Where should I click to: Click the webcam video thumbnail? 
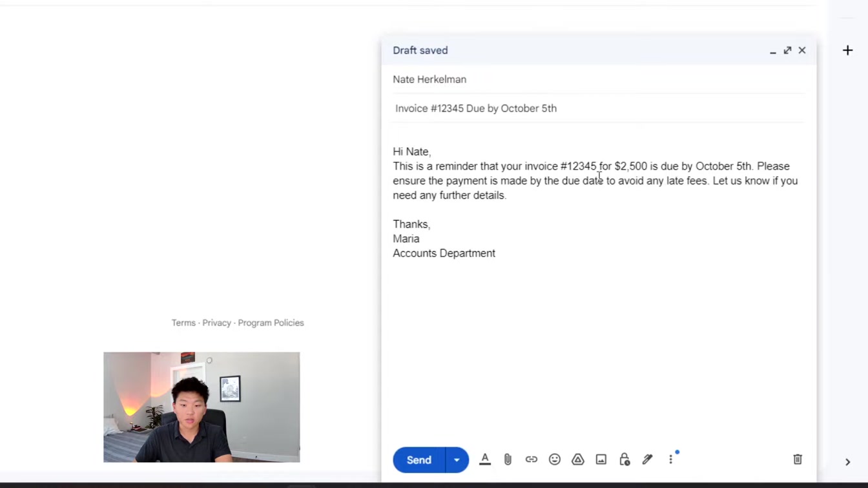[201, 407]
